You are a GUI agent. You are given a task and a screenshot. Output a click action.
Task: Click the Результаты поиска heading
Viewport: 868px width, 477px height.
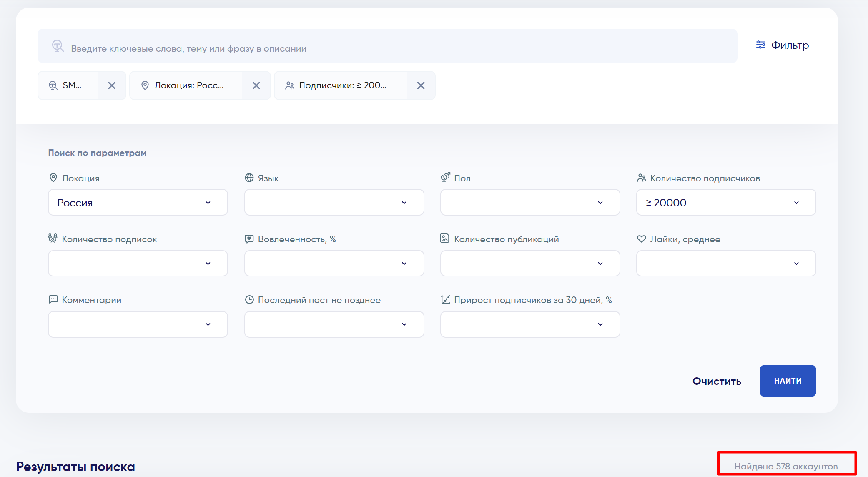[75, 467]
